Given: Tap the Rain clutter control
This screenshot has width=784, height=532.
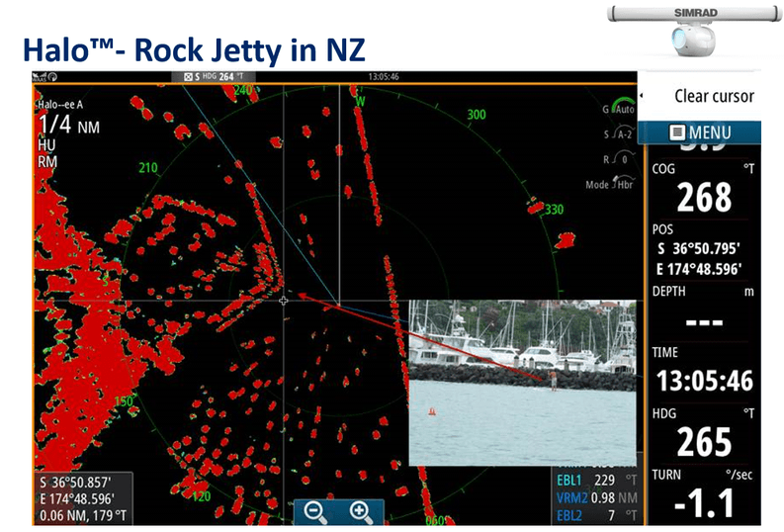Looking at the screenshot, I should point(620,158).
